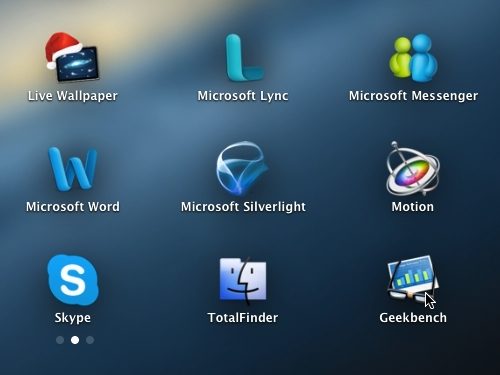Click the Microsoft Messenger label text
The image size is (500, 375).
(x=413, y=96)
